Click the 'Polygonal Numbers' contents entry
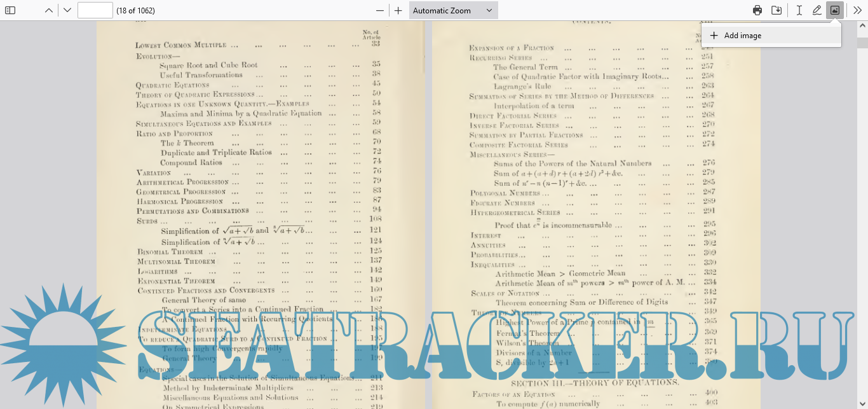This screenshot has width=868, height=409. [x=505, y=193]
